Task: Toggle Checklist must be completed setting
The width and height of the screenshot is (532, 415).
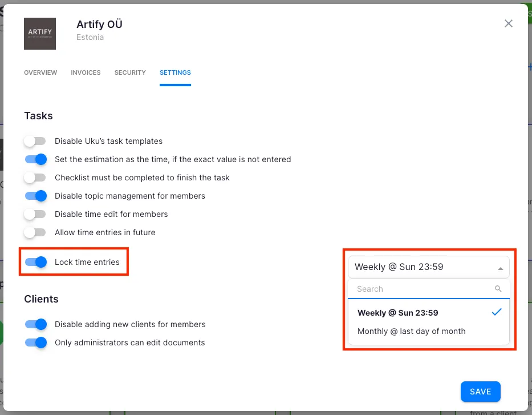Action: point(35,178)
